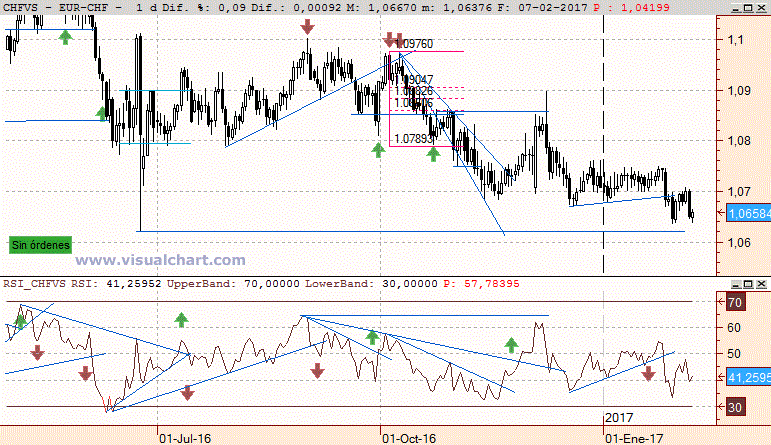
Task: Select the 1.09760 Fibonacci level label
Action: (414, 44)
